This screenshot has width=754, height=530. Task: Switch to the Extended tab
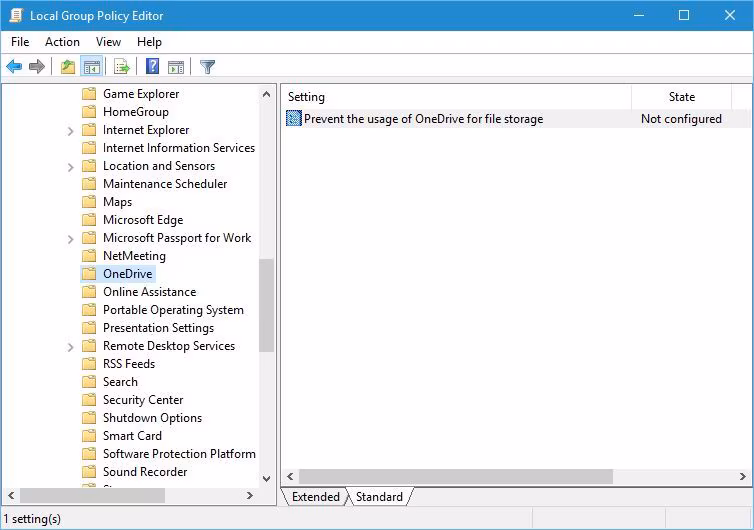tap(315, 496)
